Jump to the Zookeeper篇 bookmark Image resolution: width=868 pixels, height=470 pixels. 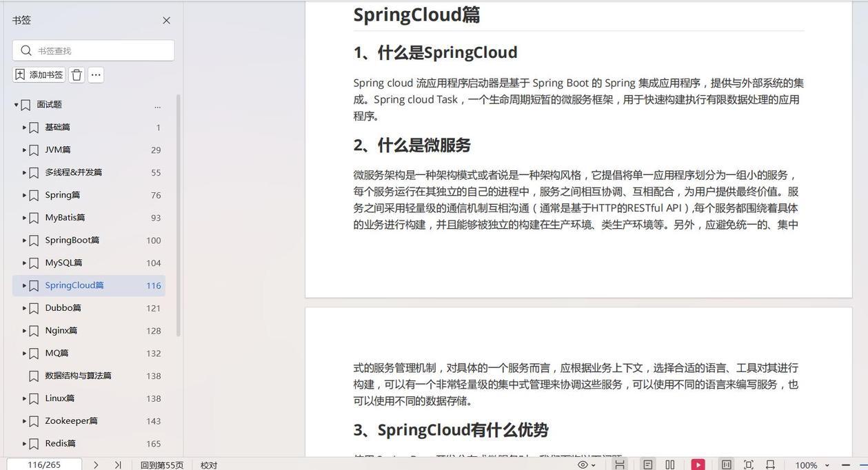click(71, 421)
